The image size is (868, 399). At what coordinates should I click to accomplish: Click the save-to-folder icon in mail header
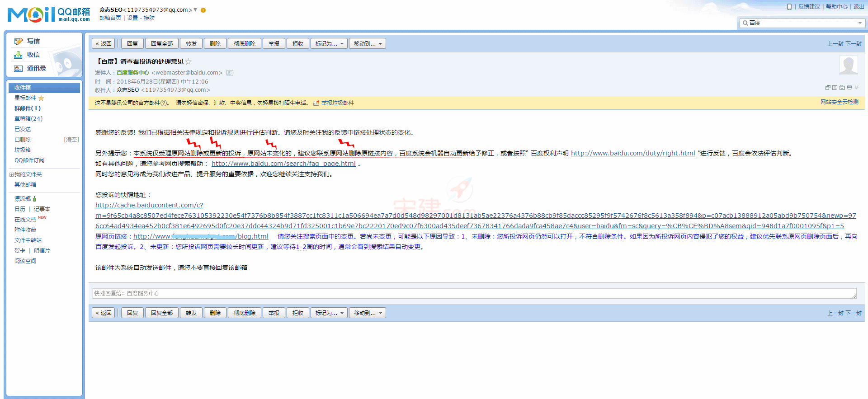tap(842, 88)
